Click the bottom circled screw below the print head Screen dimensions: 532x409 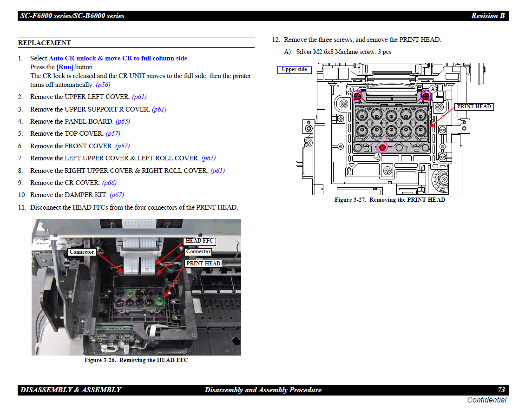[x=382, y=147]
